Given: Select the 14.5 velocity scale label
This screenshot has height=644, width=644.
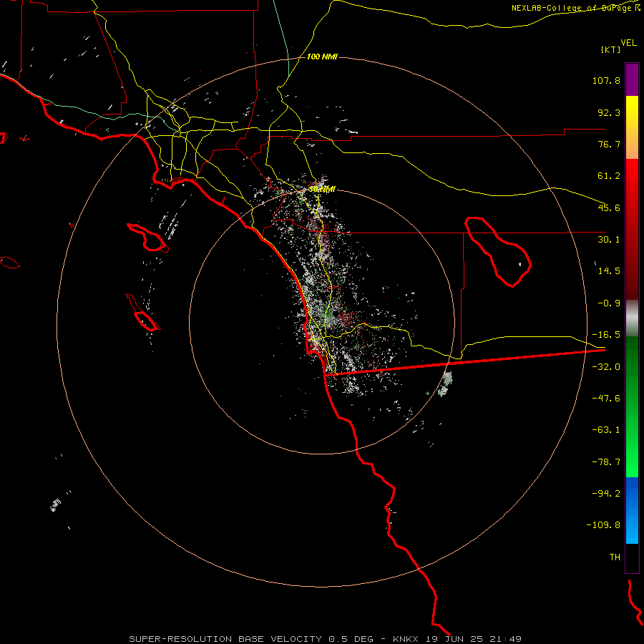Looking at the screenshot, I should (x=609, y=271).
